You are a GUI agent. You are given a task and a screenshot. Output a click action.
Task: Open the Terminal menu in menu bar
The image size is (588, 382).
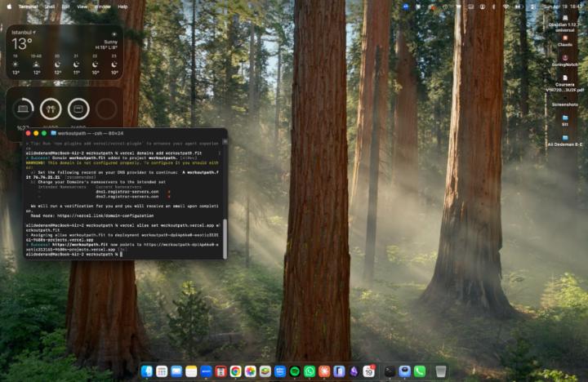tap(28, 7)
